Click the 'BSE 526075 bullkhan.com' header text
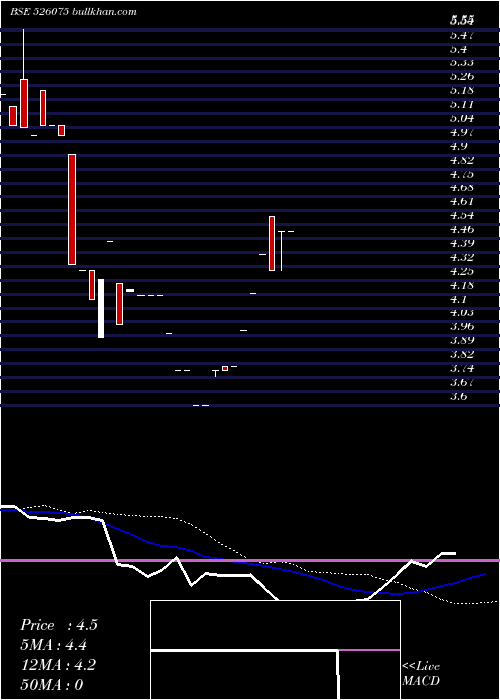The image size is (500, 700). point(73,12)
